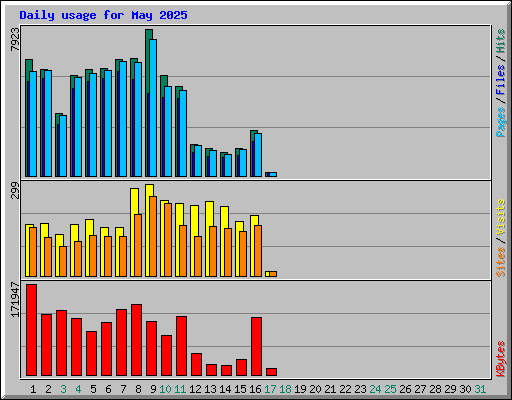512x400 pixels.
Task: Click the Visits legend label
Action: coord(501,217)
